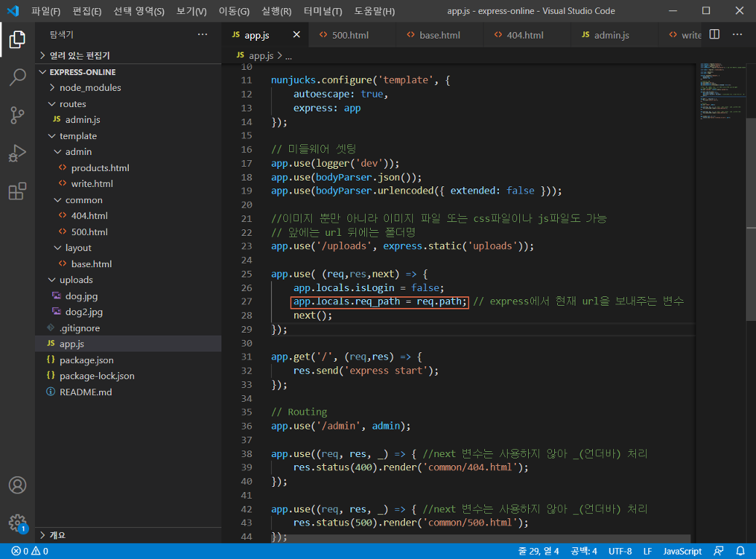Change indentation via 공백: 4
This screenshot has height=559, width=756.
pos(584,551)
